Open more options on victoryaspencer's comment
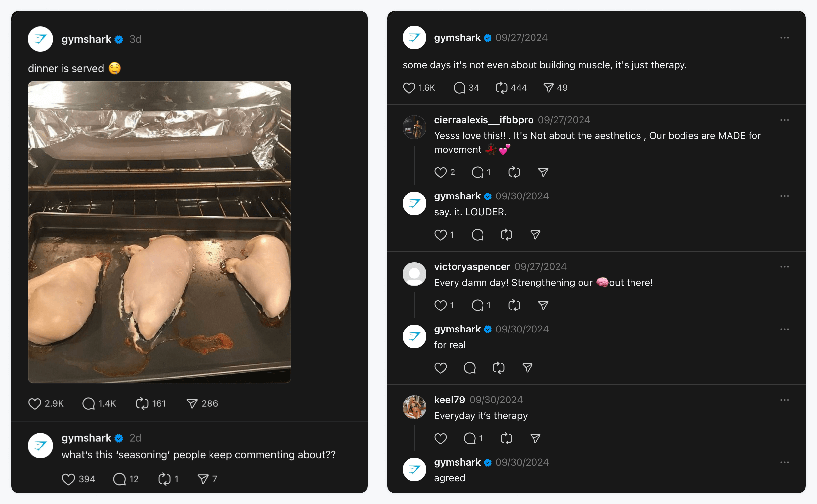The image size is (817, 504). (785, 267)
